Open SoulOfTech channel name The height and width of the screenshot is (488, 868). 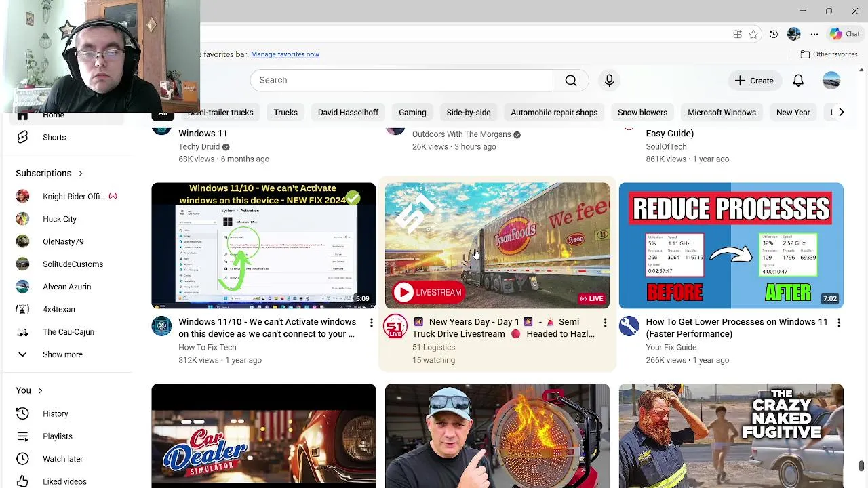[x=666, y=147]
